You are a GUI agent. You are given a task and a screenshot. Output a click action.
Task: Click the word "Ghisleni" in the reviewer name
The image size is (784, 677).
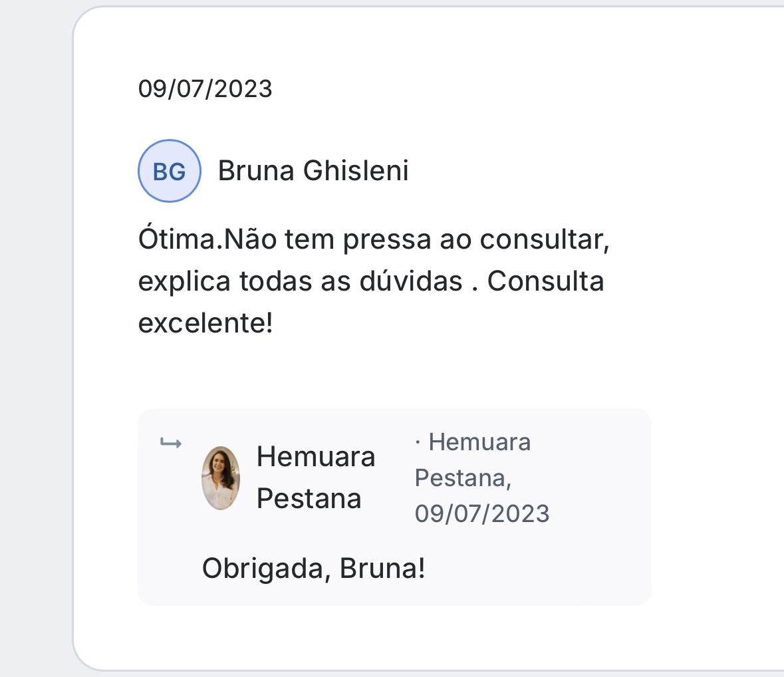(x=356, y=171)
